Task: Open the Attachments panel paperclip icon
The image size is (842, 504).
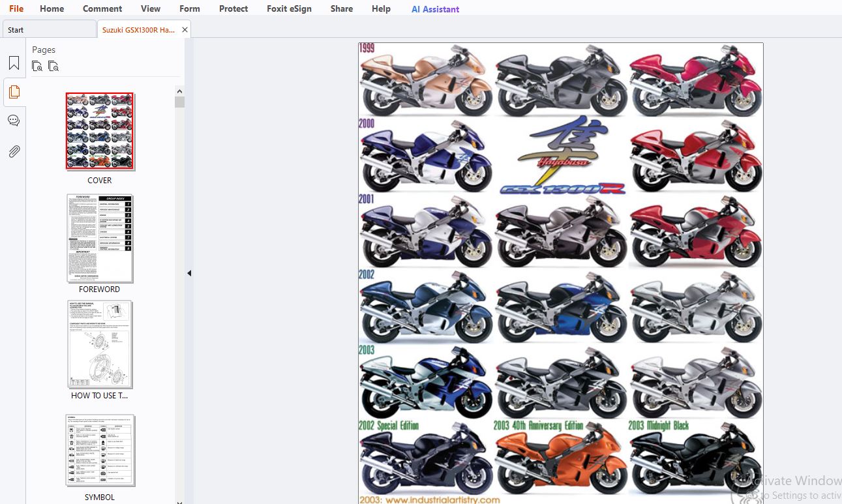Action: click(14, 151)
